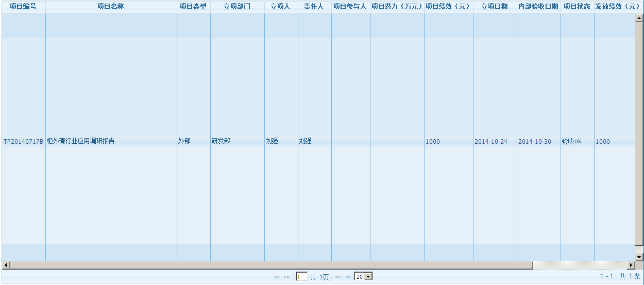The image size is (644, 285).
Task: Sort by 责任人 column header
Action: [314, 7]
